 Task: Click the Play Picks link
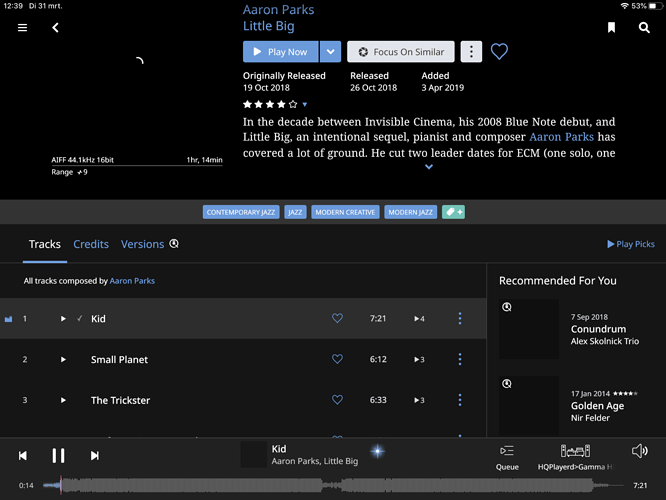[630, 244]
